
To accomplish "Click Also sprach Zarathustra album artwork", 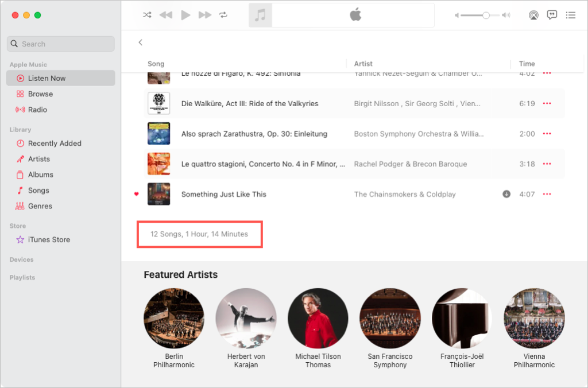I will tap(158, 134).
